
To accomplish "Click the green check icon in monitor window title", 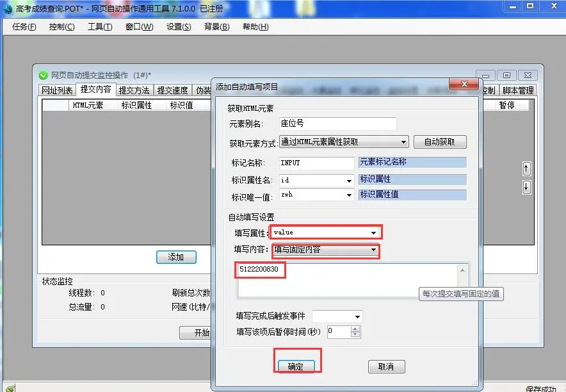I will (44, 76).
